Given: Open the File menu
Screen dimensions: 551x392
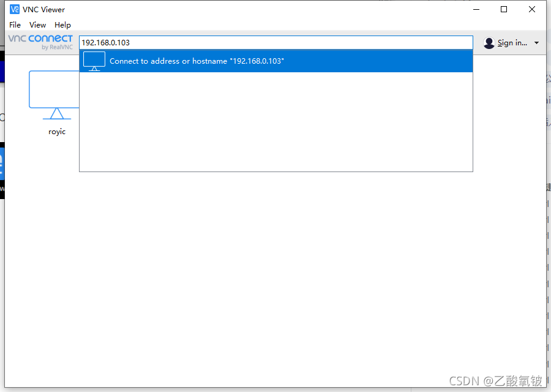Looking at the screenshot, I should click(x=15, y=25).
